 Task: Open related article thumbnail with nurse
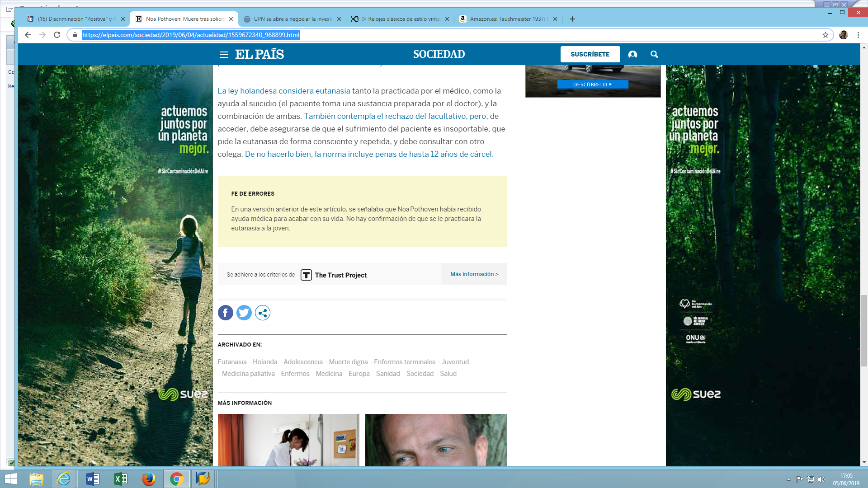pyautogui.click(x=288, y=440)
